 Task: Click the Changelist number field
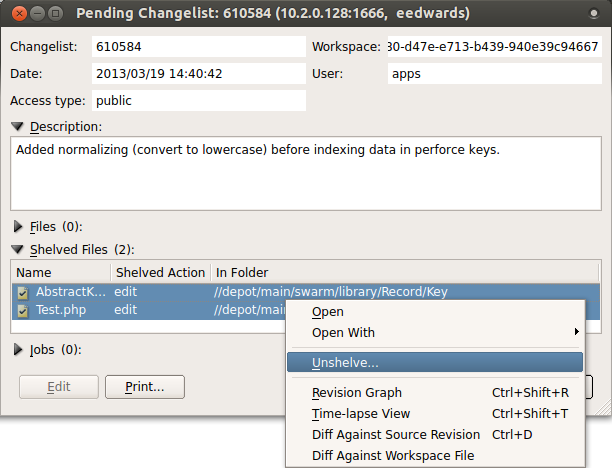click(x=199, y=47)
